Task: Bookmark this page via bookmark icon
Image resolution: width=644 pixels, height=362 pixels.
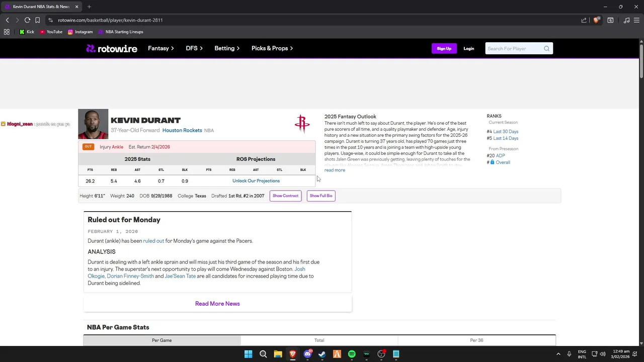Action: (x=37, y=20)
